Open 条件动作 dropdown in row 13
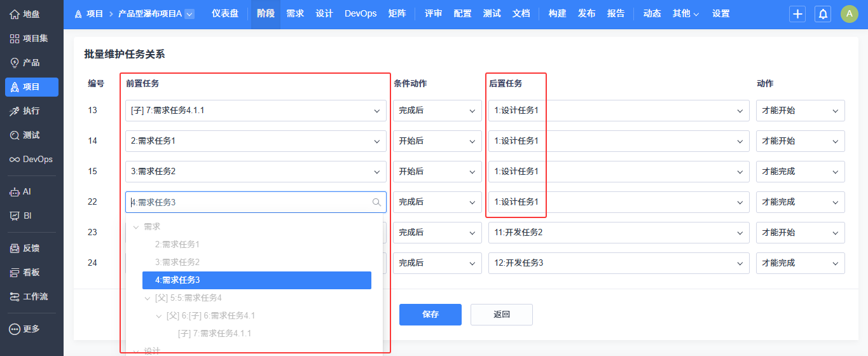Viewport: 868px width, 356px height. coord(437,111)
